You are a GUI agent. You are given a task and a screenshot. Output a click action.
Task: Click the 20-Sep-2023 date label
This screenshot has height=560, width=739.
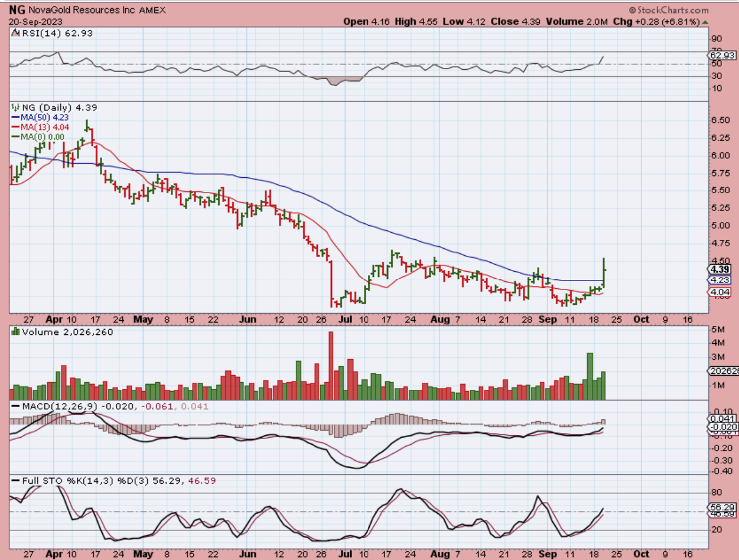(32, 22)
